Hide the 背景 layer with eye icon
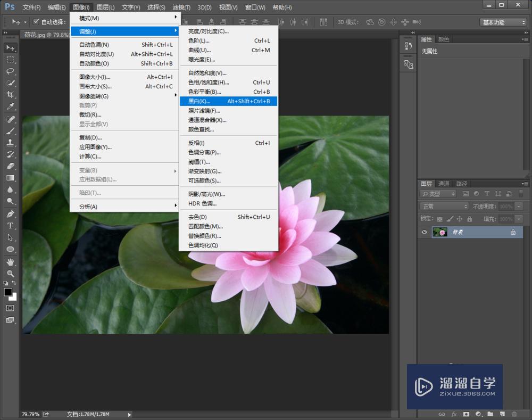 tap(425, 232)
